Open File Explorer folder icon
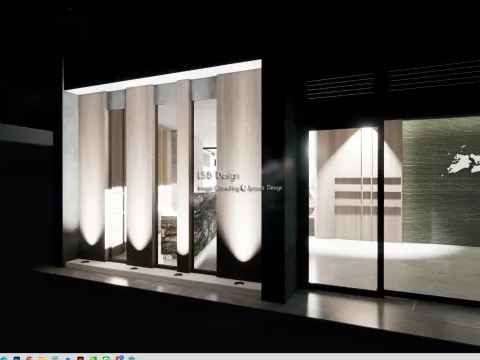This screenshot has width=480, height=360. pyautogui.click(x=42, y=358)
